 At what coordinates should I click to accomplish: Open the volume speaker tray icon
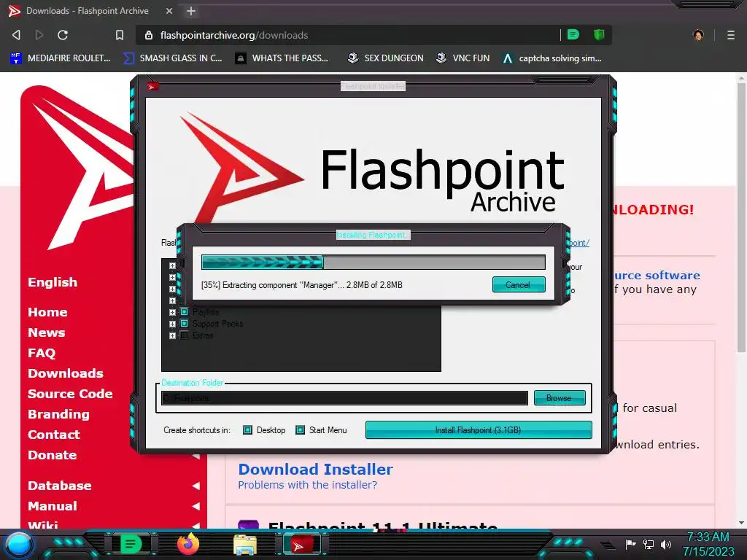(666, 544)
